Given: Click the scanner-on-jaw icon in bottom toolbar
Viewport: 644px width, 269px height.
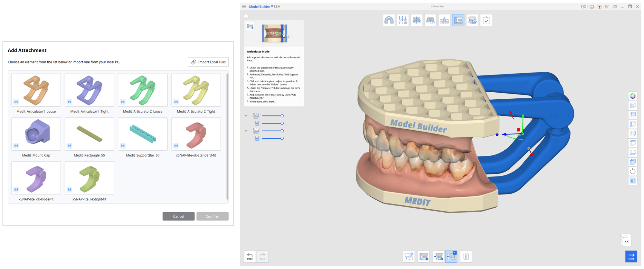Looking at the screenshot, I should point(409,256).
